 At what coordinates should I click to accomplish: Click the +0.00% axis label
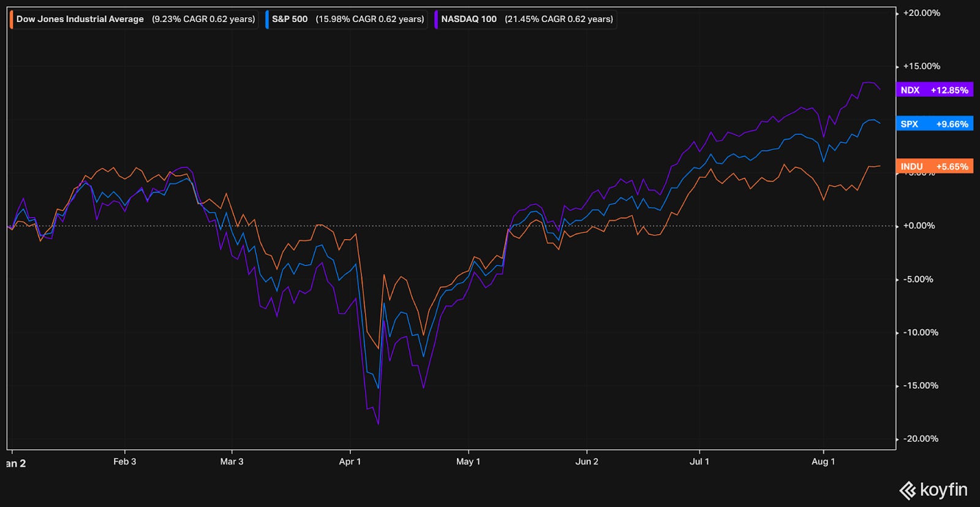point(919,226)
